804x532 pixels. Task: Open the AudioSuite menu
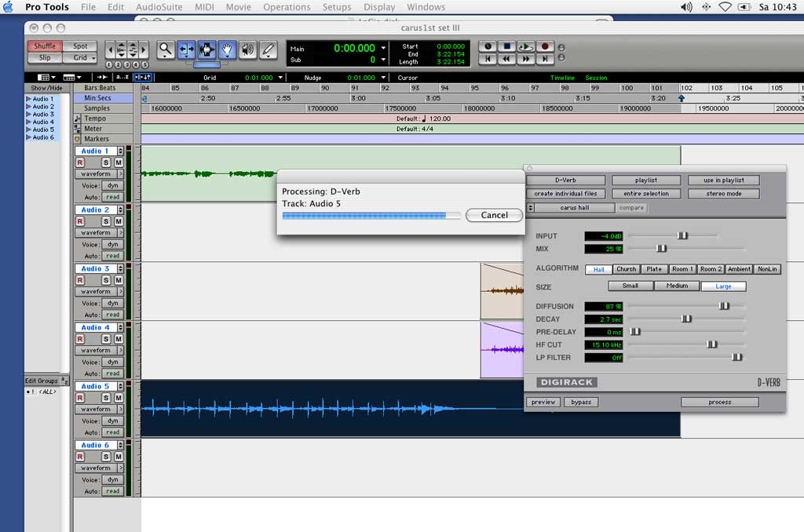click(x=159, y=7)
